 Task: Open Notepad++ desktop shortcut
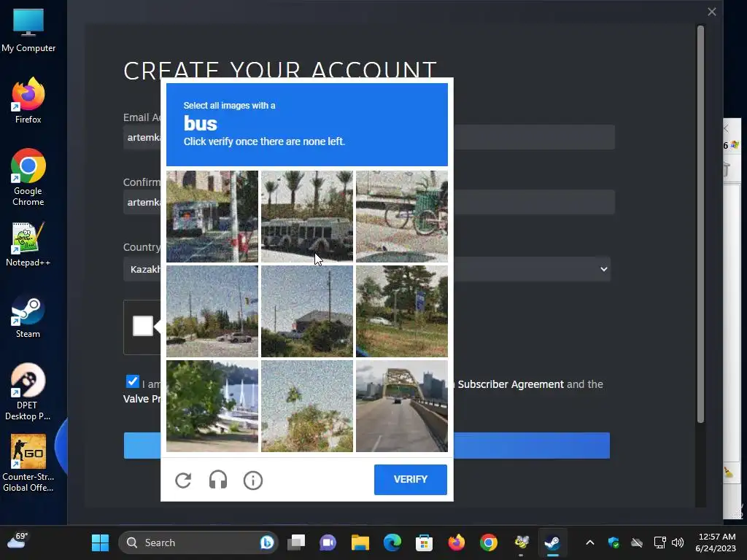[x=28, y=244]
